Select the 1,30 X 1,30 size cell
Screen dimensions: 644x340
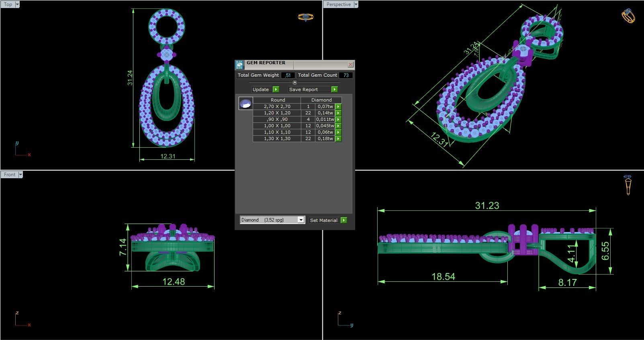[277, 139]
